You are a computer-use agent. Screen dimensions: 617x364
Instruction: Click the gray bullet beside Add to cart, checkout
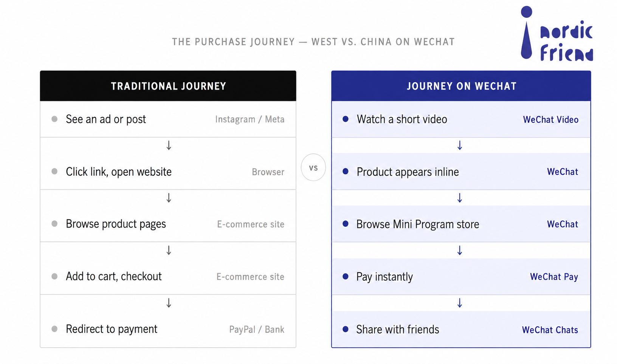click(x=54, y=276)
